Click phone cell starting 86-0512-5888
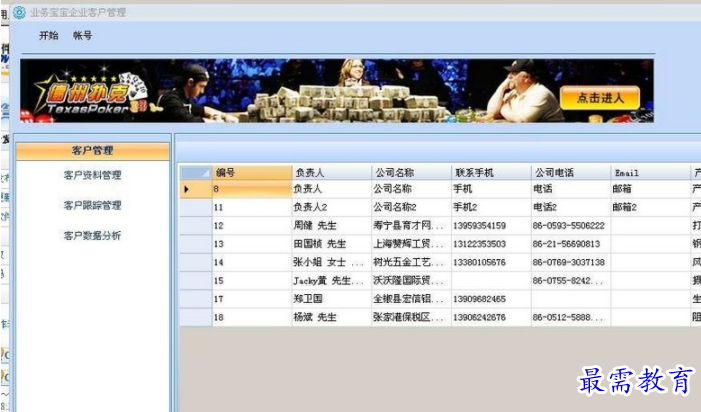The width and height of the screenshot is (701, 412). (571, 317)
